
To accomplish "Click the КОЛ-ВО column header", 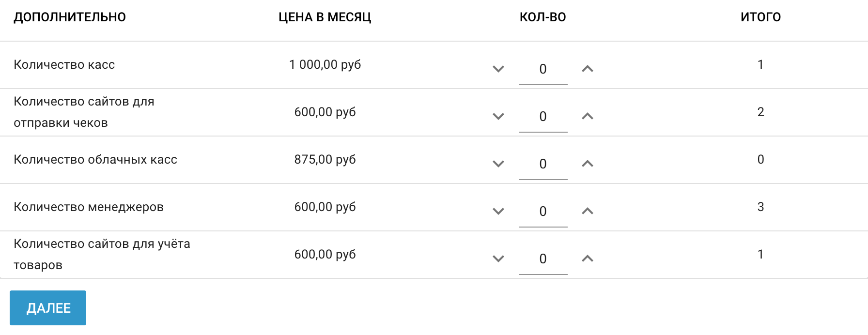I will (543, 17).
